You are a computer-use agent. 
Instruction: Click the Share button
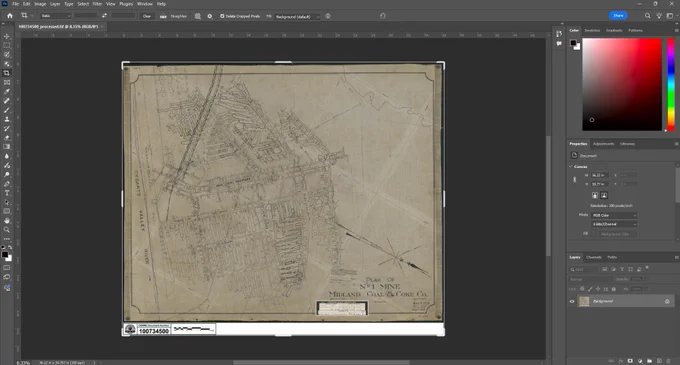pos(618,16)
